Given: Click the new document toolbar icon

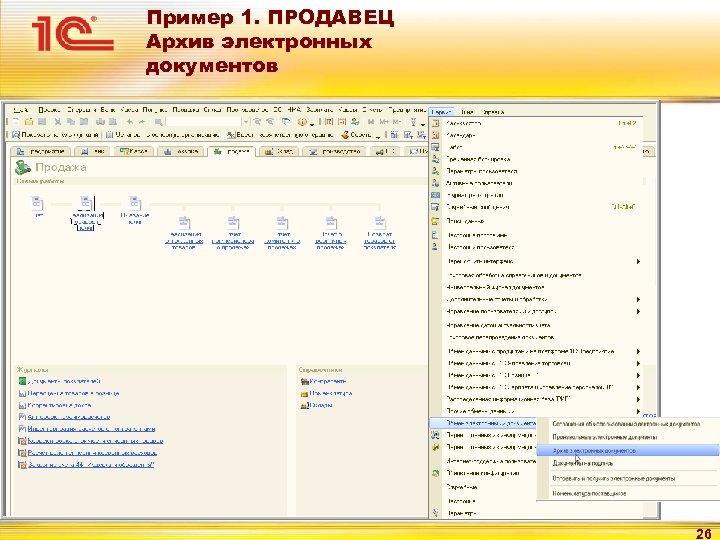Looking at the screenshot, I should 16,122.
